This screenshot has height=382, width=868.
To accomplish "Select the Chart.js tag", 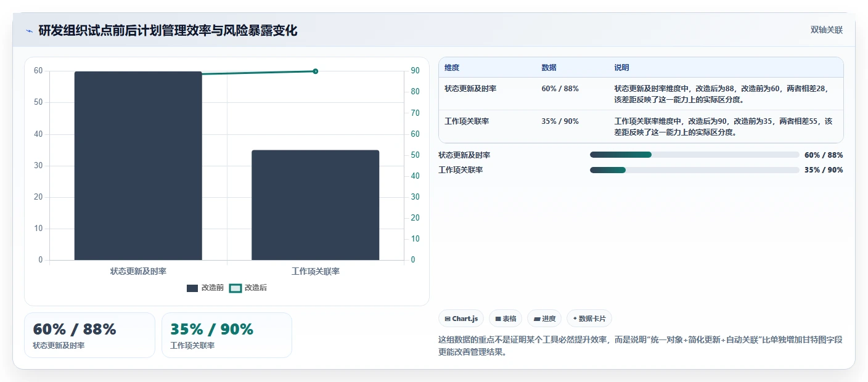I will click(x=461, y=319).
